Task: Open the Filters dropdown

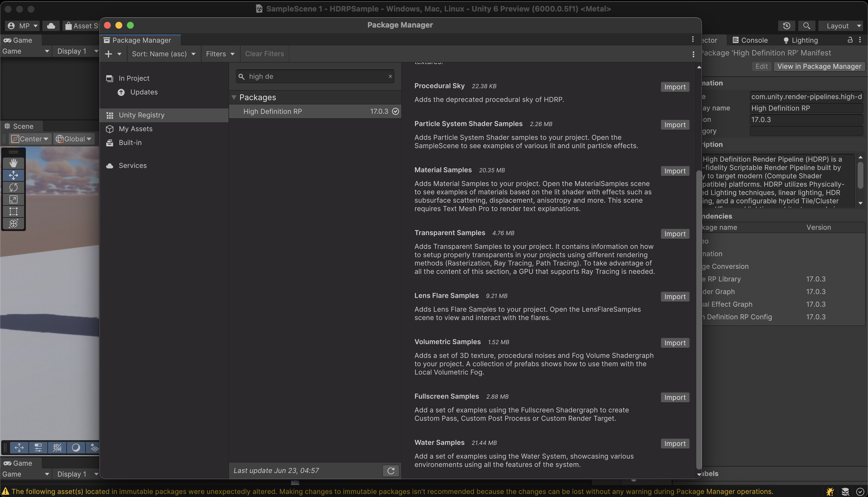Action: 220,54
